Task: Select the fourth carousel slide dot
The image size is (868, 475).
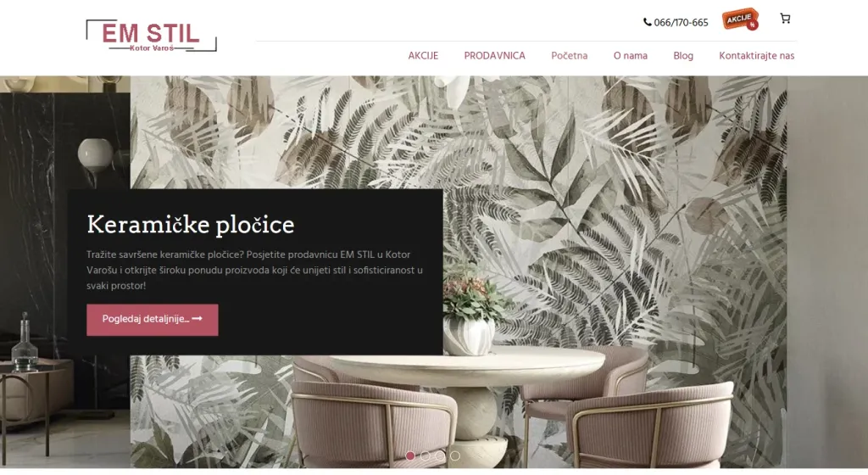Action: [455, 455]
